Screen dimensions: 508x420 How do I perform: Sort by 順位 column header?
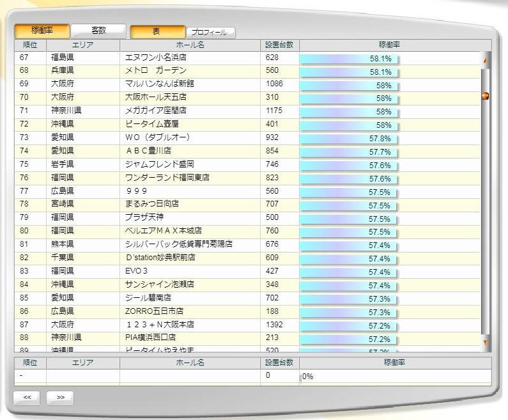point(31,45)
